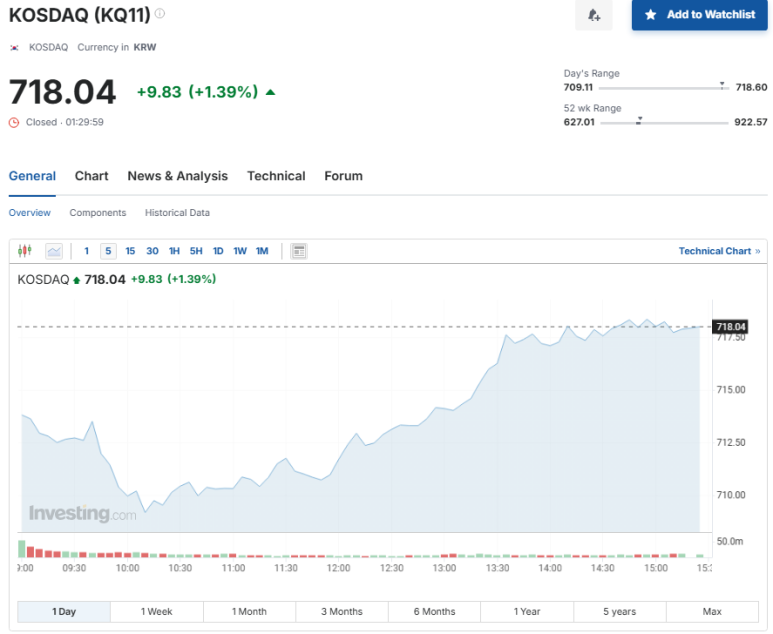This screenshot has width=773, height=634.
Task: Select the Overview sub-tab
Action: [x=30, y=212]
